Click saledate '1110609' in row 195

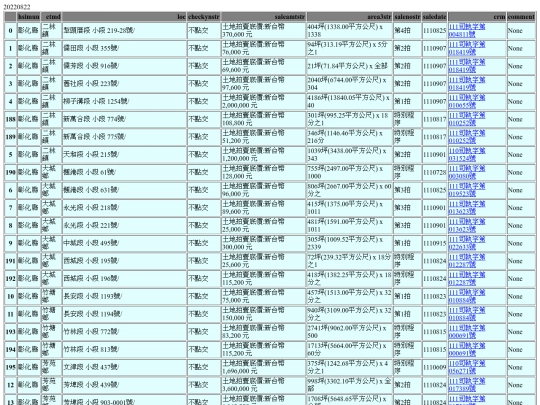coord(434,367)
